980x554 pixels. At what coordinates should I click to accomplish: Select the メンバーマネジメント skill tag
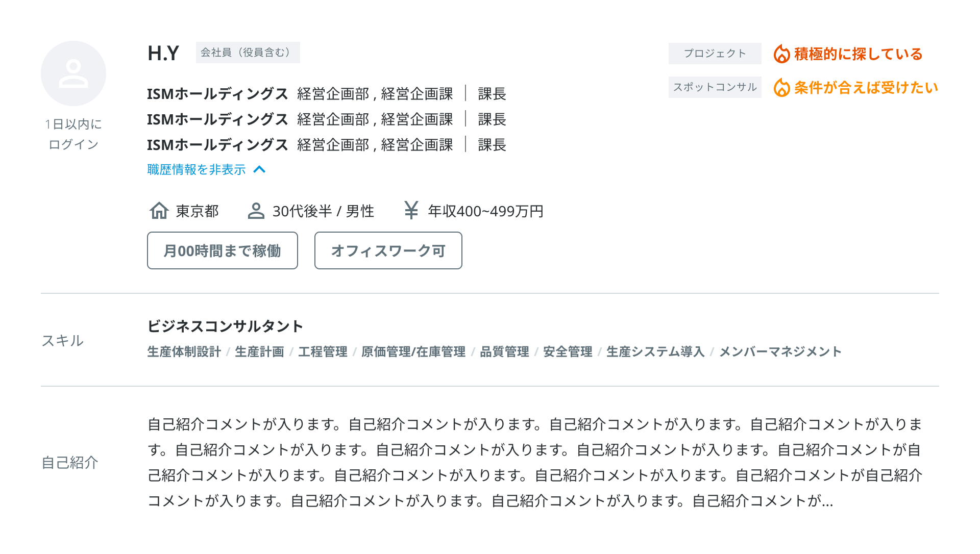tap(780, 351)
